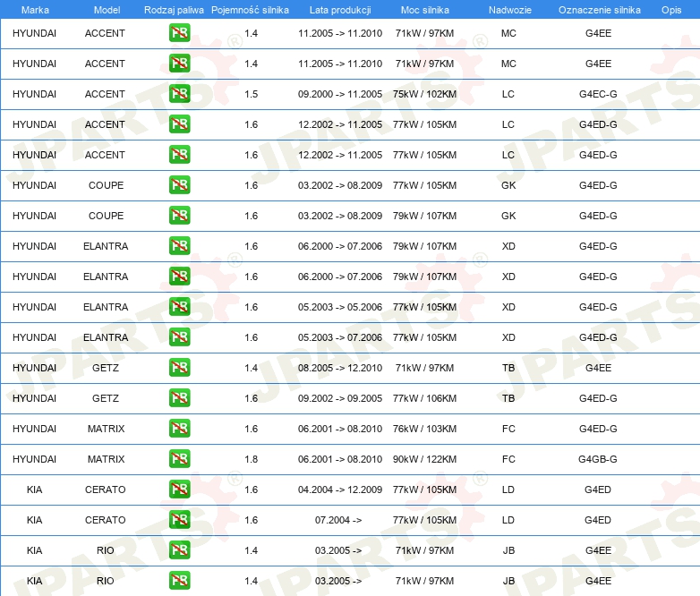
Task: Click body code LC in ACCENT 1.5 row
Action: [508, 94]
